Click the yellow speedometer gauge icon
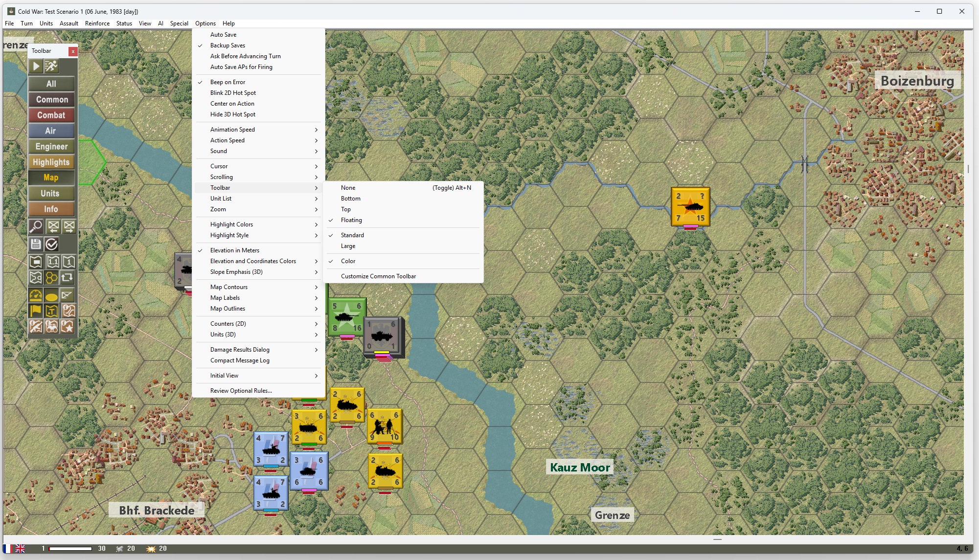This screenshot has width=979, height=560. coord(36,295)
